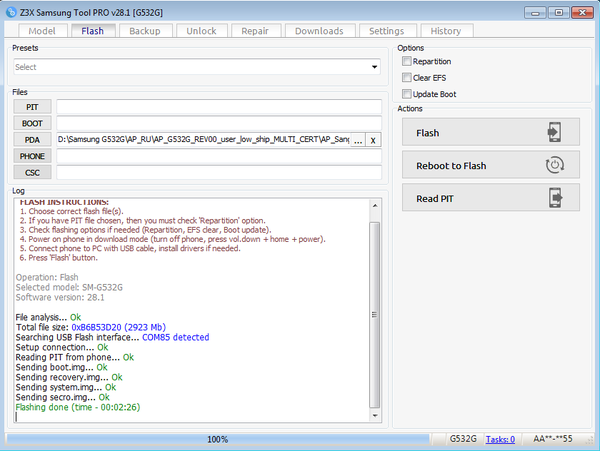This screenshot has width=600, height=451.
Task: Go to the Settings tab
Action: 386,31
